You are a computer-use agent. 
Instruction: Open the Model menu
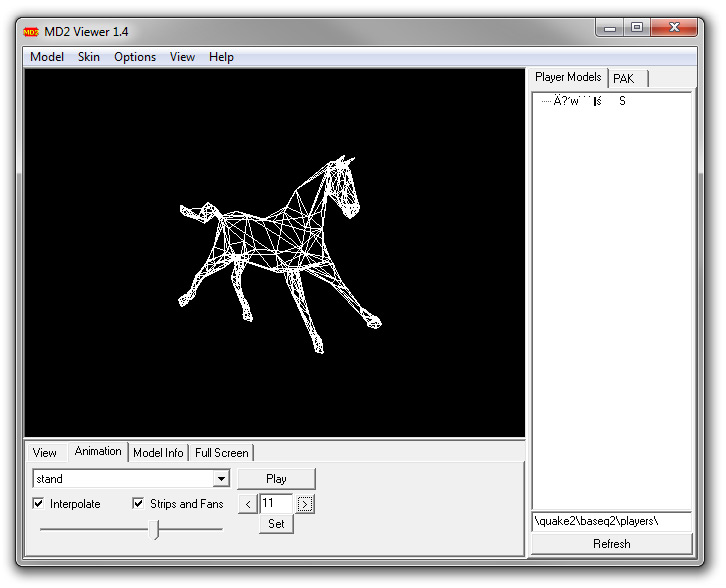(x=47, y=57)
